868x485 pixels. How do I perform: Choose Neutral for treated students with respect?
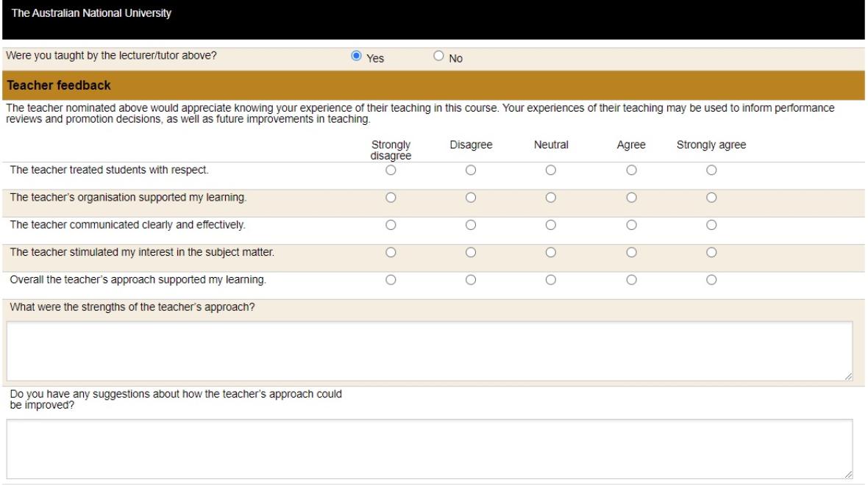click(x=551, y=170)
